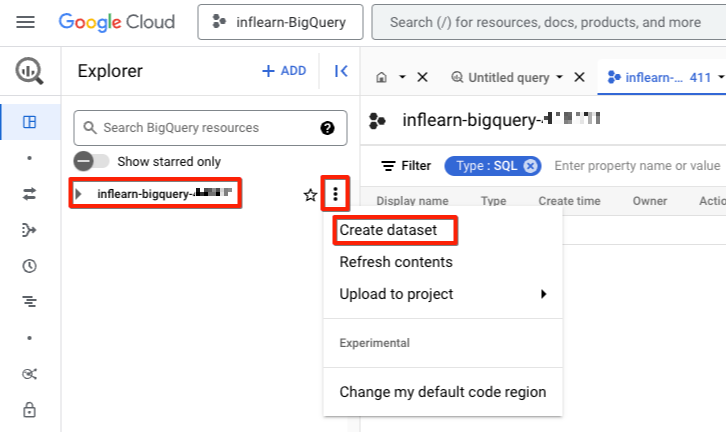Viewport: 726px width, 432px height.
Task: Switch to the inflearn-... 411 tab
Action: pos(659,77)
